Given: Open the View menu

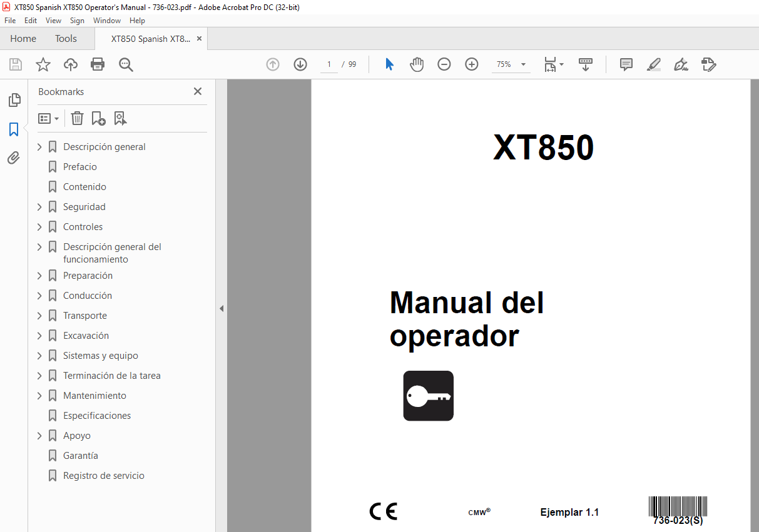Looking at the screenshot, I should 53,21.
